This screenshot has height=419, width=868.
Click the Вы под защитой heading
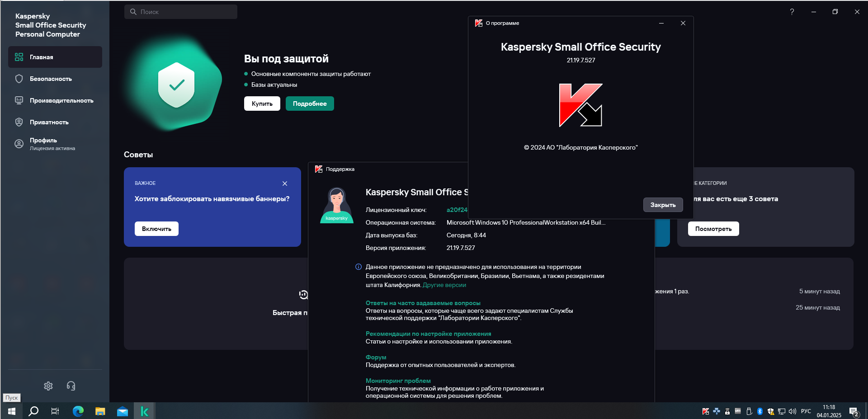coord(286,59)
